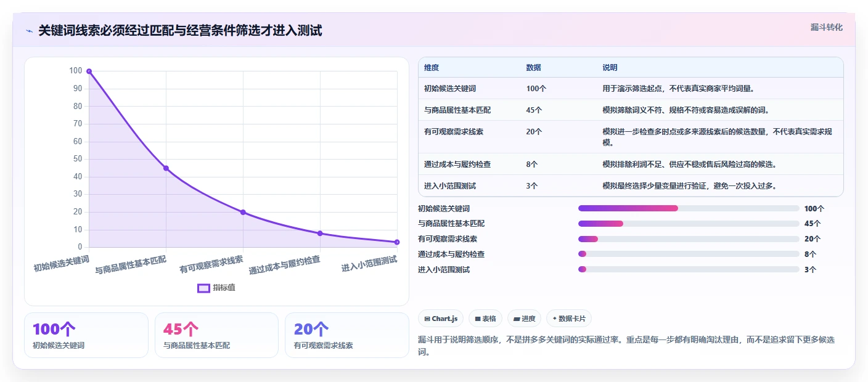The image size is (868, 382).
Task: Click the 初始候选关键词 progress bar
Action: (x=689, y=208)
